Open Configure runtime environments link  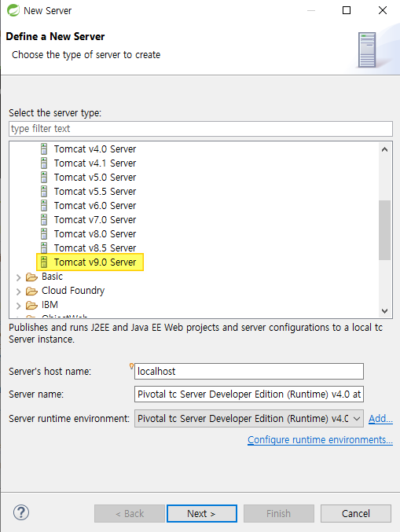point(320,440)
